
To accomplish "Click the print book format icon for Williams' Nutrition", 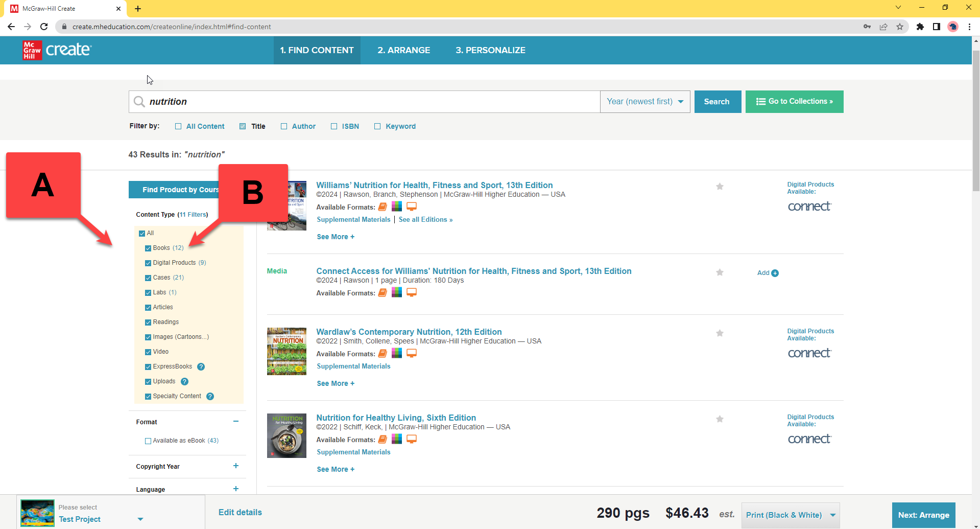I will click(x=382, y=206).
